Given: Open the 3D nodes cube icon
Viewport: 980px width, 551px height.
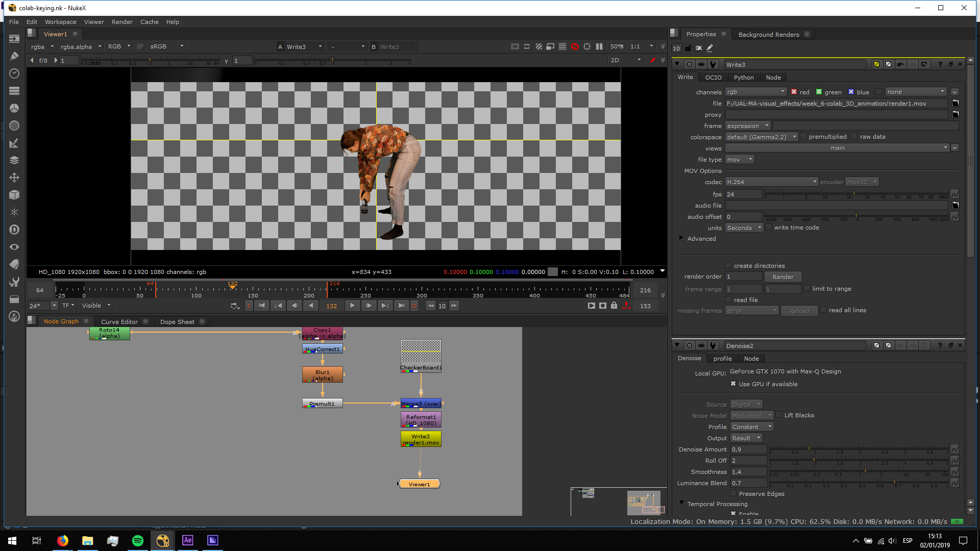Looking at the screenshot, I should [14, 195].
